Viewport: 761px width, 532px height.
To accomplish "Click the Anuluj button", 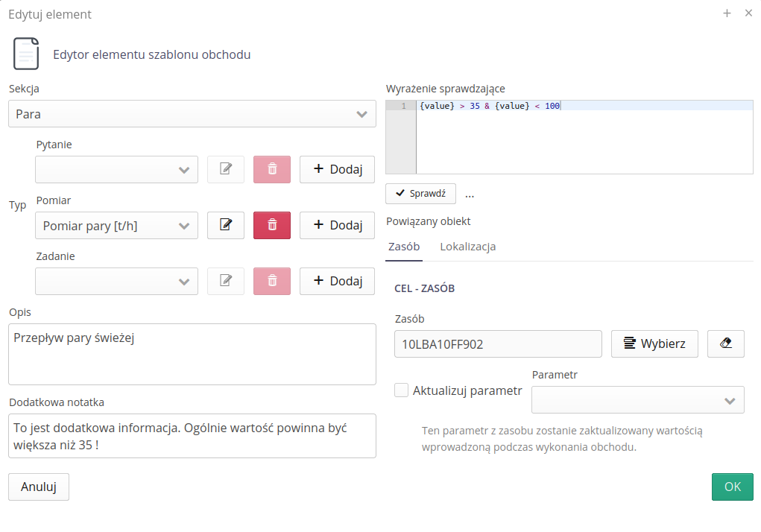I will coord(39,487).
